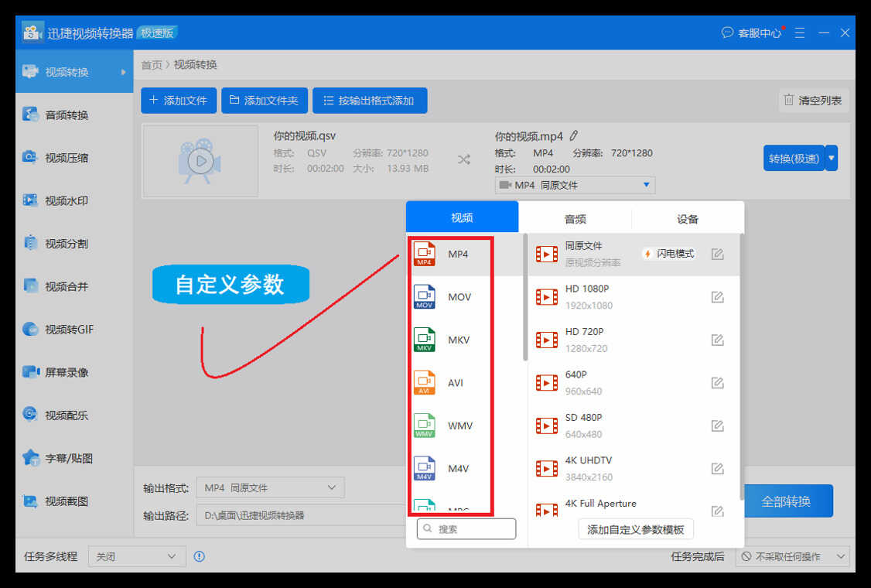Click the 搜索 format search field

pos(466,529)
